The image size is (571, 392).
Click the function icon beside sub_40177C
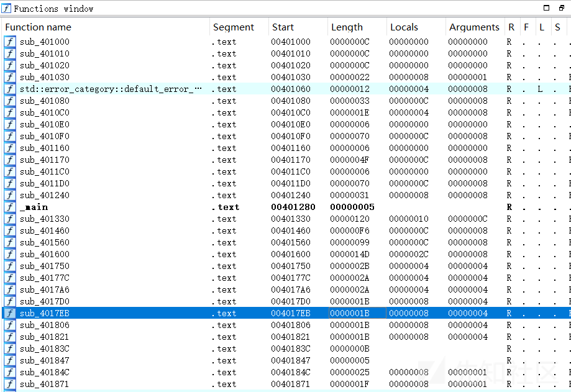pyautogui.click(x=10, y=278)
